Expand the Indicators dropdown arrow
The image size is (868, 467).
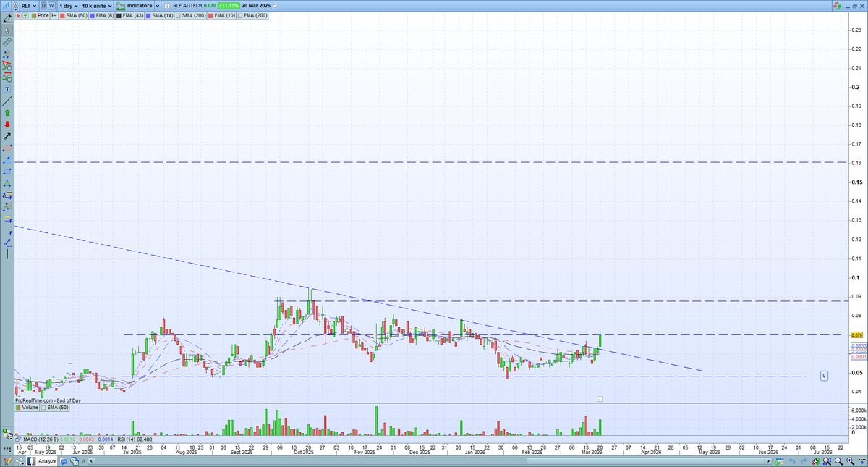pos(157,6)
